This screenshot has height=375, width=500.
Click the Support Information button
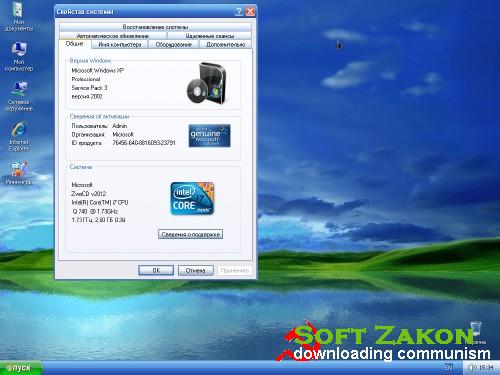point(190,234)
